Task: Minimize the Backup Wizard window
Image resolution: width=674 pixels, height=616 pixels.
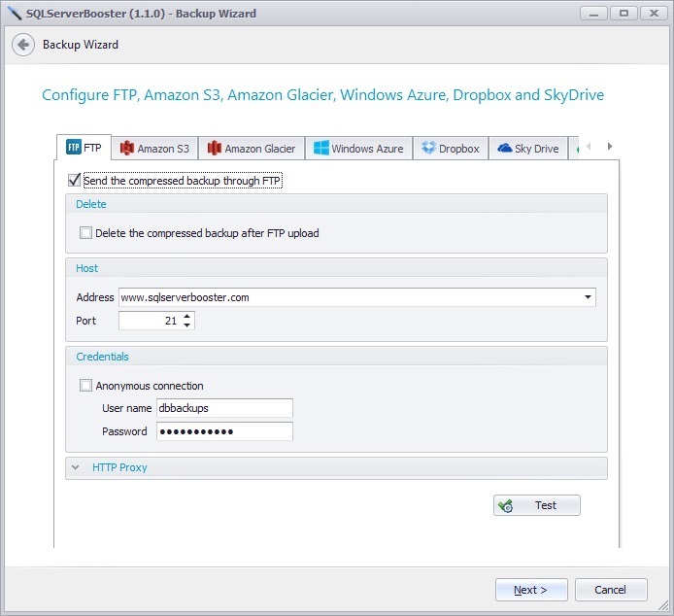Action: point(593,14)
